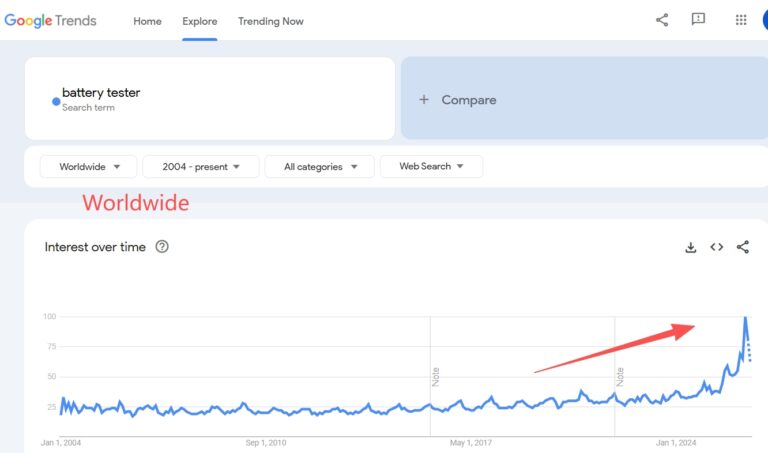Click the Google Trends logo
This screenshot has height=453, width=768.
coord(50,21)
